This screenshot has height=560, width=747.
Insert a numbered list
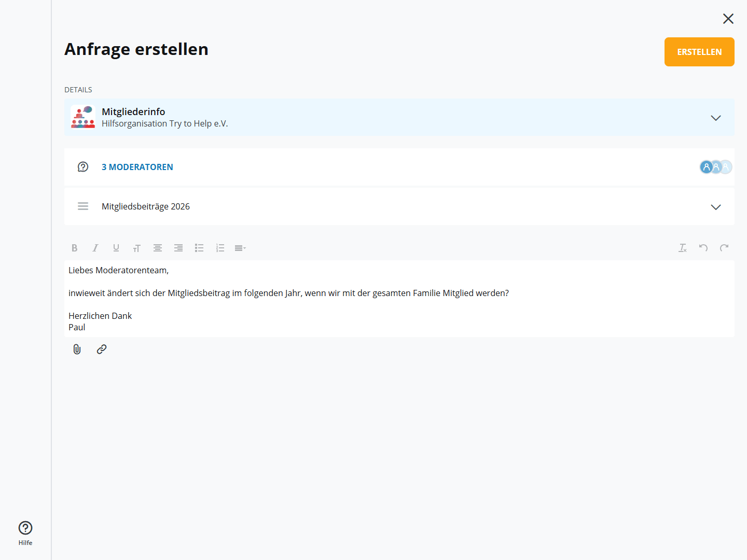[220, 248]
